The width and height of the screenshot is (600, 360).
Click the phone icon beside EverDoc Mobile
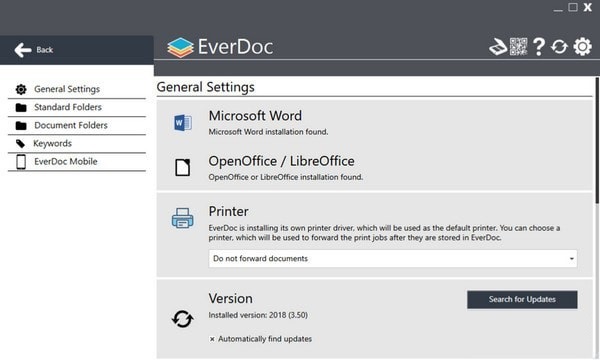tap(21, 162)
